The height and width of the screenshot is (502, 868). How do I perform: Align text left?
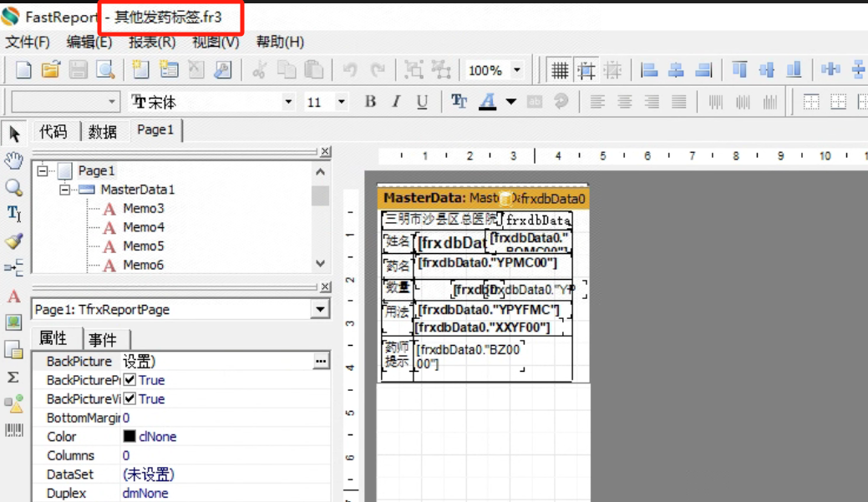[x=597, y=102]
